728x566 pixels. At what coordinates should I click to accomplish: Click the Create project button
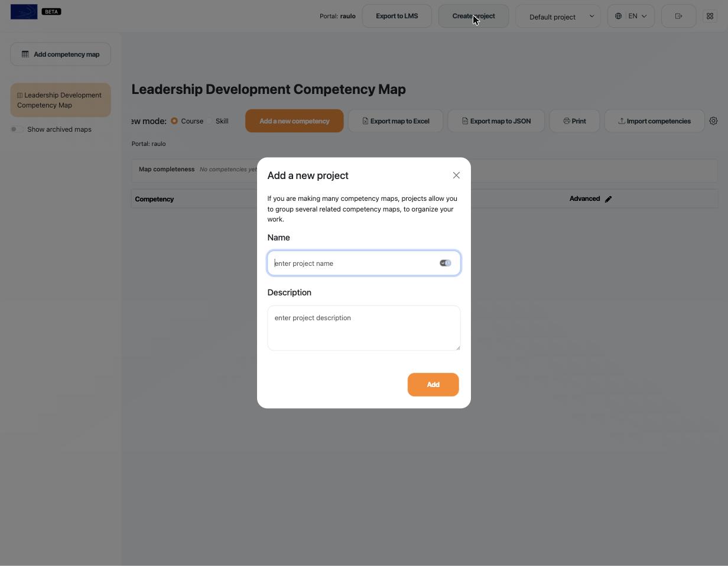tap(474, 16)
